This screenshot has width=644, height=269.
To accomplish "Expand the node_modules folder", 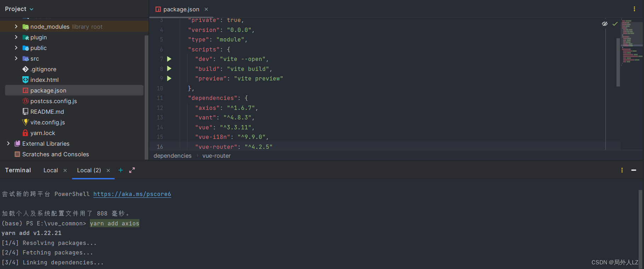I will click(x=16, y=27).
